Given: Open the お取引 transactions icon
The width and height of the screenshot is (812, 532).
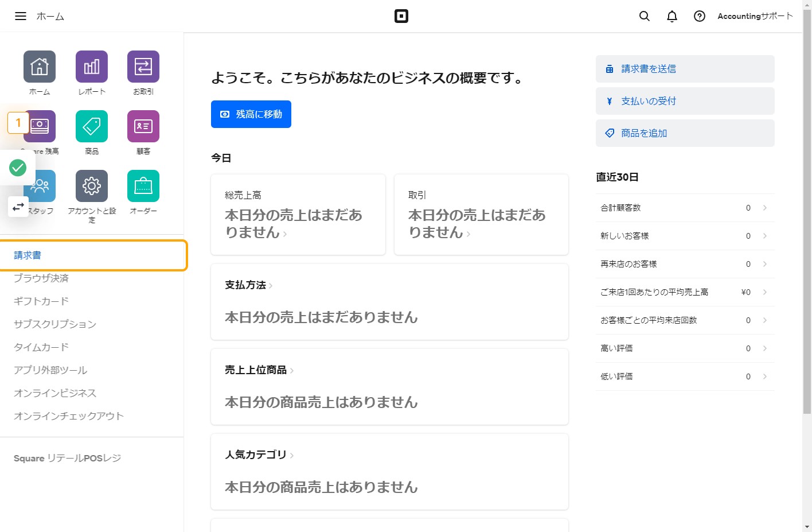Looking at the screenshot, I should coord(143,67).
